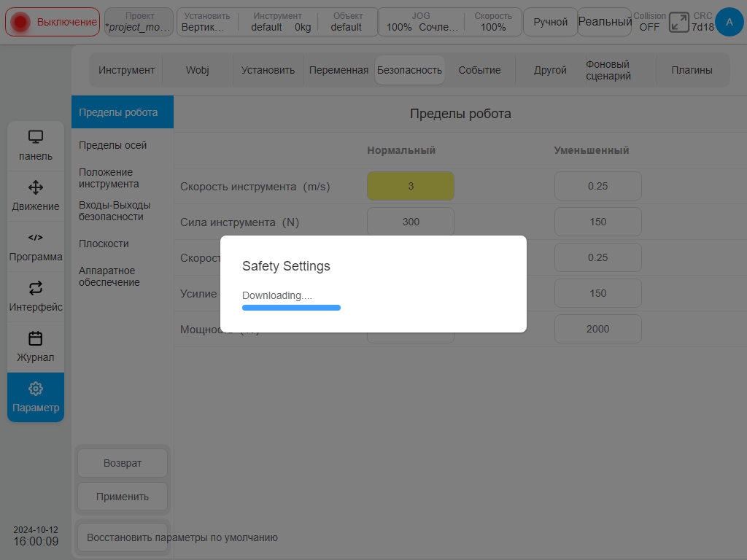This screenshot has height=560, width=747.
Task: Click reduced tool speed field 0.25
Action: pos(598,186)
